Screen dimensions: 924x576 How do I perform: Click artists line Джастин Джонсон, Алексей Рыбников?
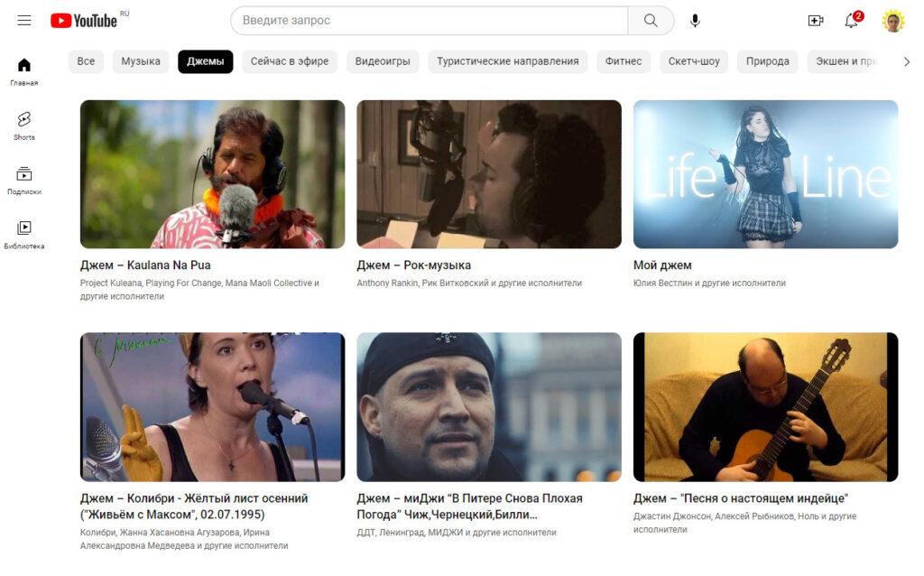click(x=744, y=523)
